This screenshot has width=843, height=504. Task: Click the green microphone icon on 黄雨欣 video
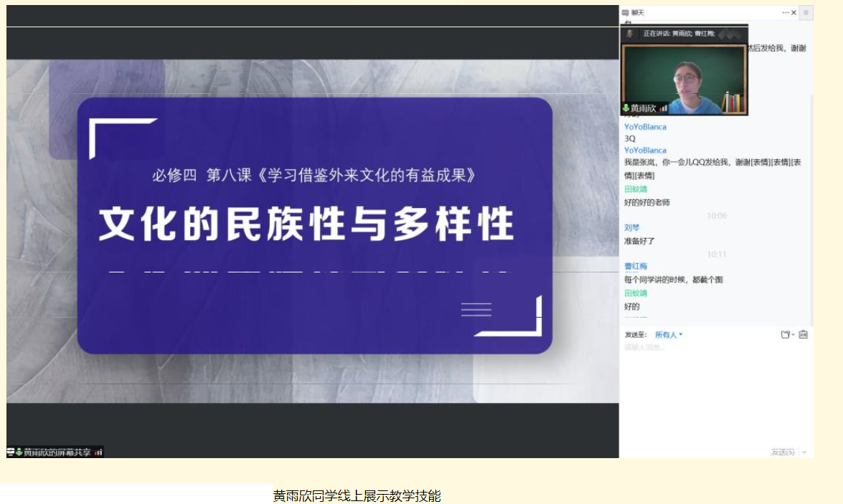tap(626, 108)
